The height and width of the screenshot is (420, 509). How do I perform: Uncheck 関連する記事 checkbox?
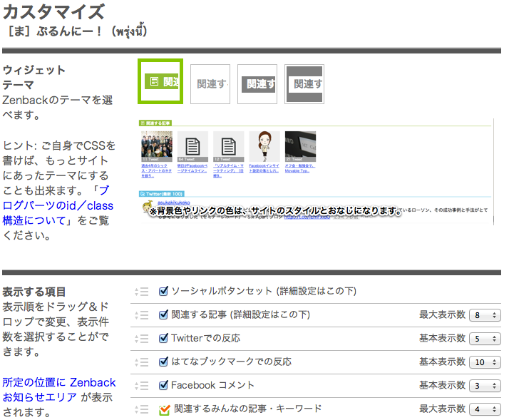164,314
